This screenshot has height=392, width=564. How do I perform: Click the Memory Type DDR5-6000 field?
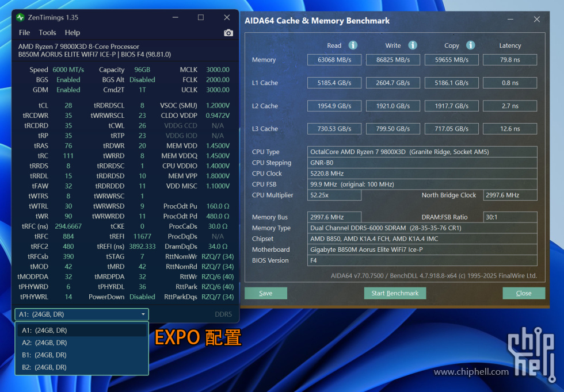click(422, 228)
